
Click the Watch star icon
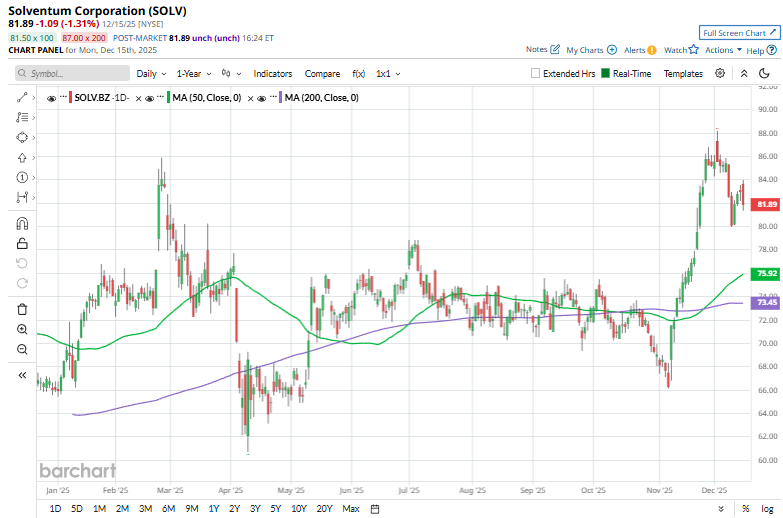693,49
